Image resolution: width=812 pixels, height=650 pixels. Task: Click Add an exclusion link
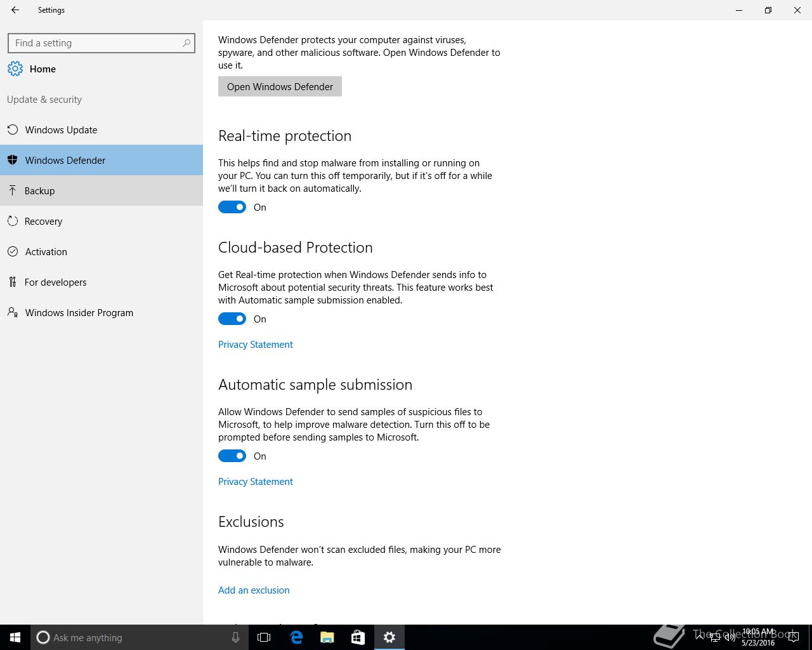254,590
